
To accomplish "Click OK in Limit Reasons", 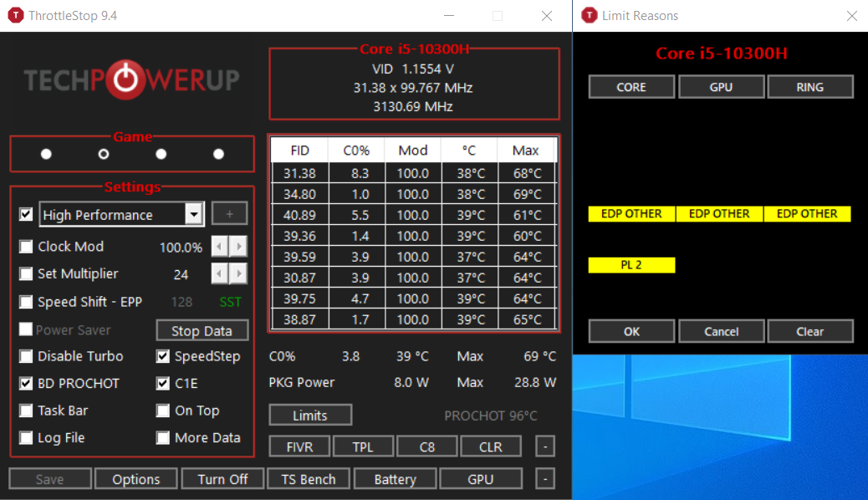I will (x=631, y=331).
